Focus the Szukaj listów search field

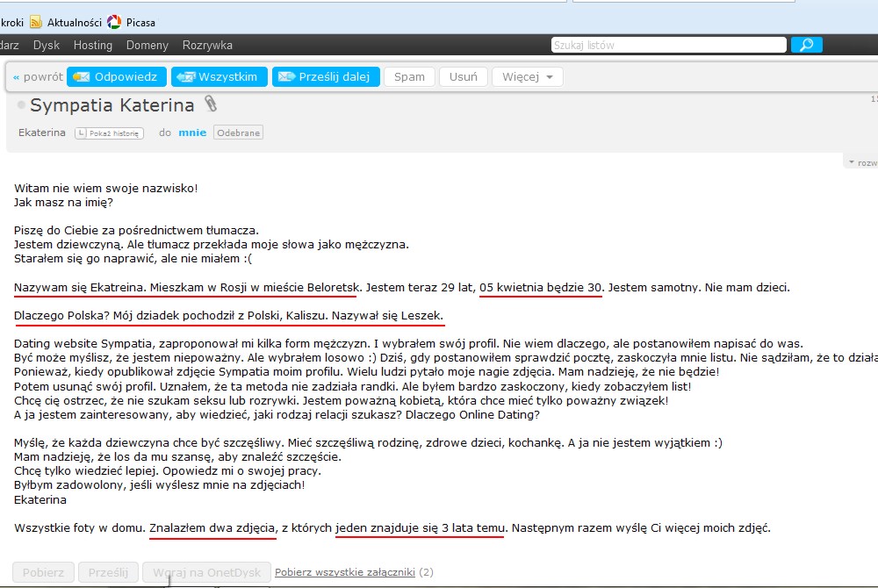[668, 45]
